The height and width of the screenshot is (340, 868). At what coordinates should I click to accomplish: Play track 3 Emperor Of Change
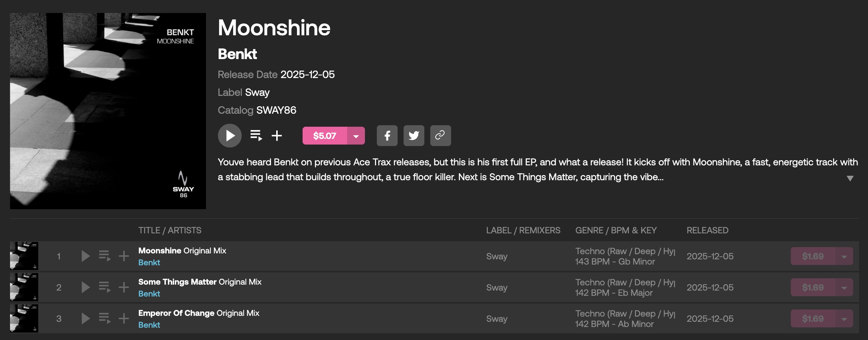[85, 318]
